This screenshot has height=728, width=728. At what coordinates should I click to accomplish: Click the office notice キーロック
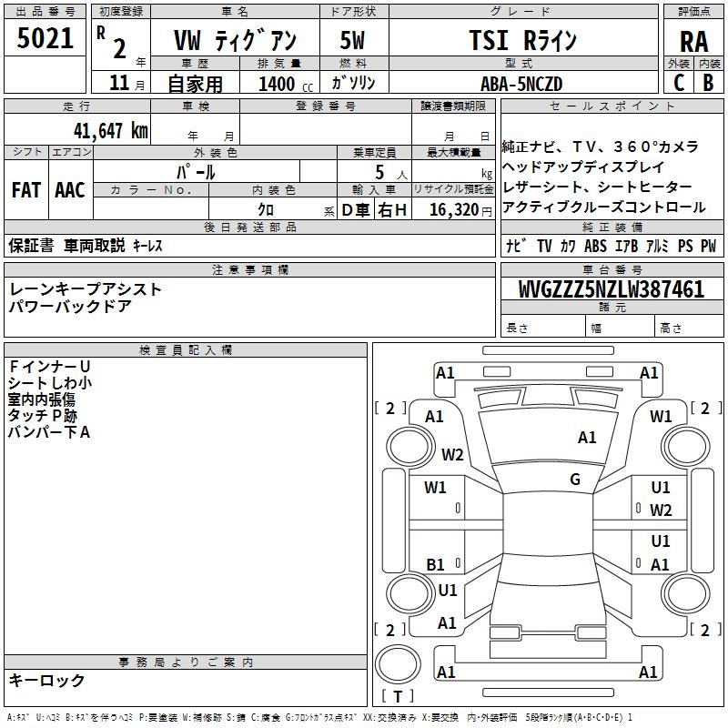click(47, 680)
